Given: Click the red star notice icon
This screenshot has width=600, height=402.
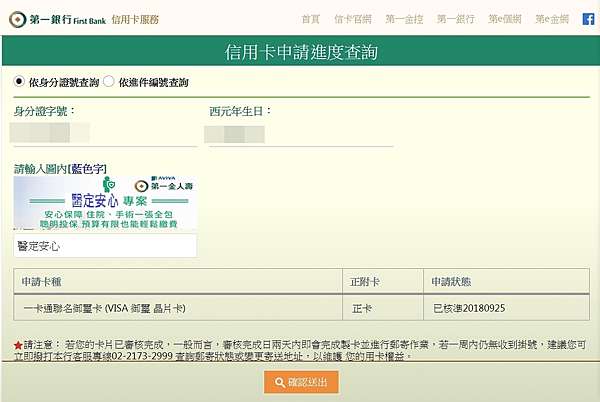Looking at the screenshot, I should [x=18, y=345].
